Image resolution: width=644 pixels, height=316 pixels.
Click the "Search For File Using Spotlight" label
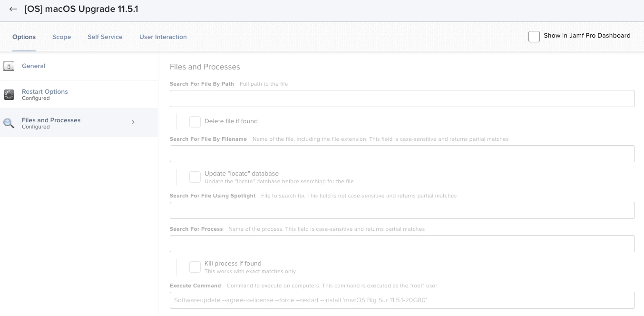tap(213, 196)
